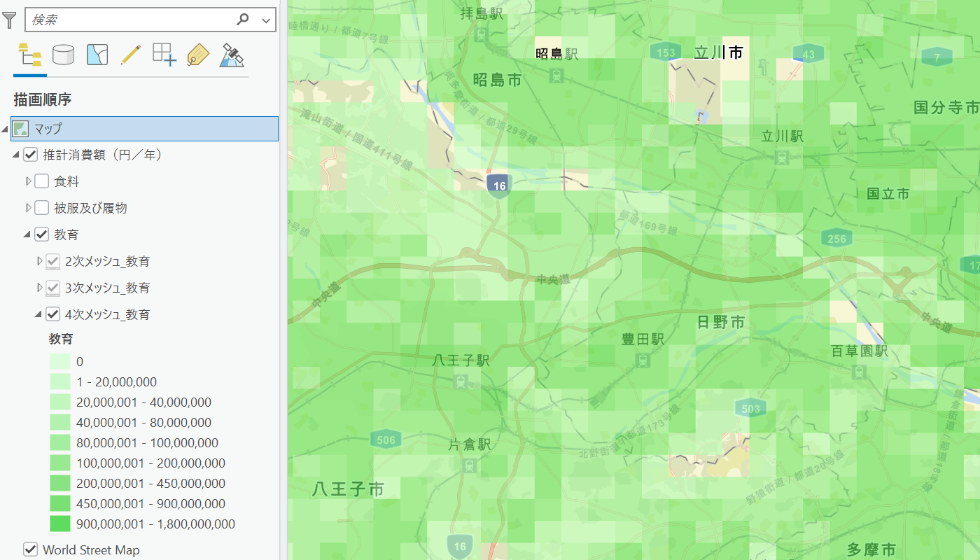Click inside the 検索 search field
Image resolution: width=980 pixels, height=560 pixels.
129,20
